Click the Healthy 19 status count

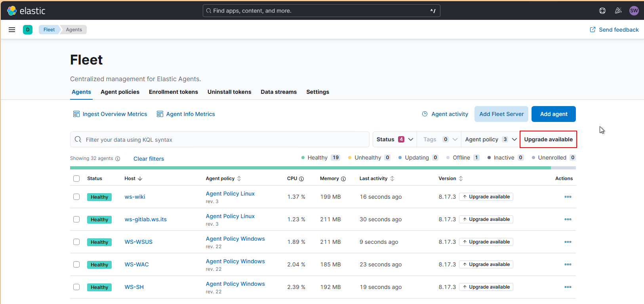coord(320,158)
